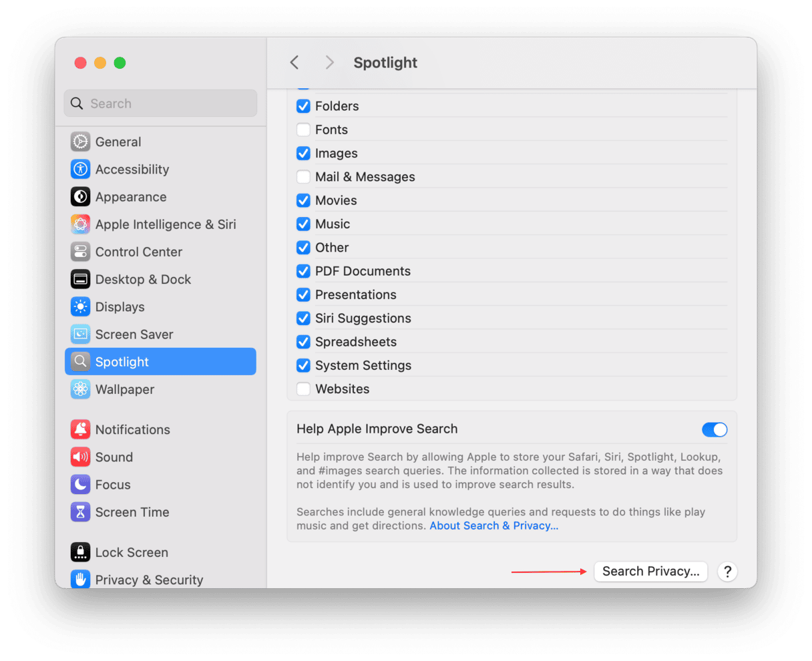The width and height of the screenshot is (812, 661).
Task: Open General settings via its gear icon
Action: (x=80, y=142)
